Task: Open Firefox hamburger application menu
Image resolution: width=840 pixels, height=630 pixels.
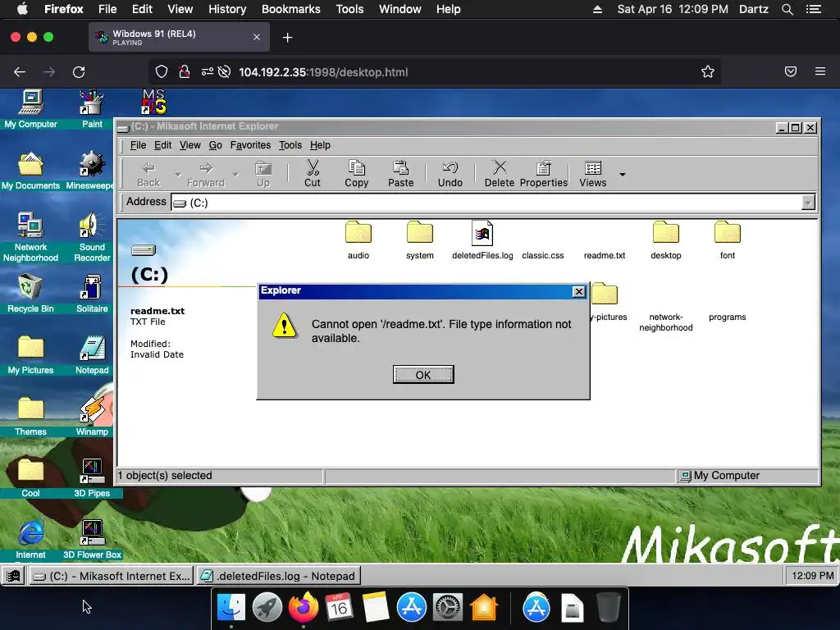Action: point(819,71)
